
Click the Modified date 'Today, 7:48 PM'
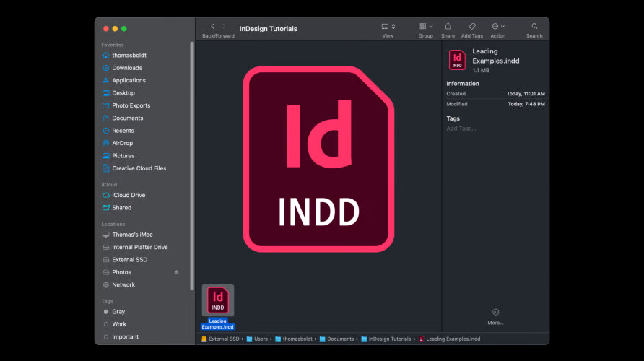coord(526,104)
